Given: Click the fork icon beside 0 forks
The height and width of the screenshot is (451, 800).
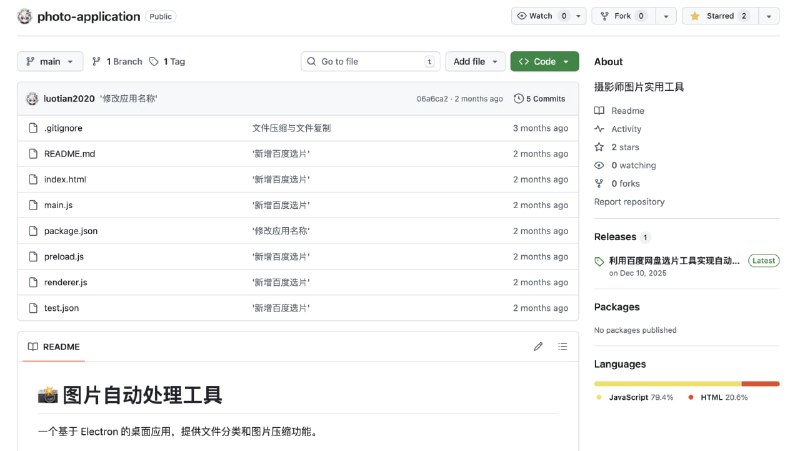Looking at the screenshot, I should 599,183.
